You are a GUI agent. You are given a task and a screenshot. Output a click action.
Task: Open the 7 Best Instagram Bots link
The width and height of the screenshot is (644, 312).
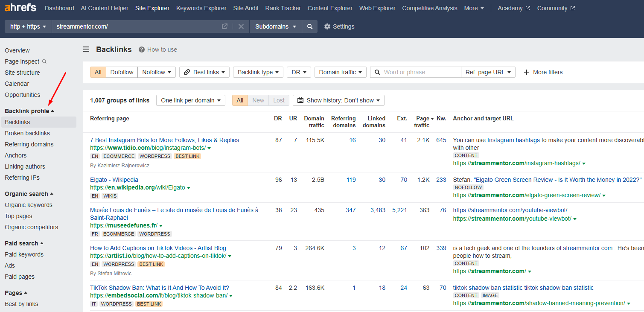[x=164, y=140]
